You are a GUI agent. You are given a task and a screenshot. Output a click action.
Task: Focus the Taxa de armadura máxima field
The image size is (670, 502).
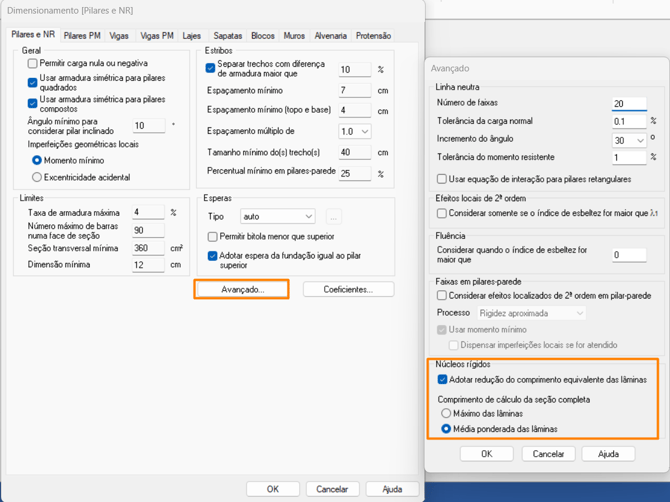coord(148,212)
